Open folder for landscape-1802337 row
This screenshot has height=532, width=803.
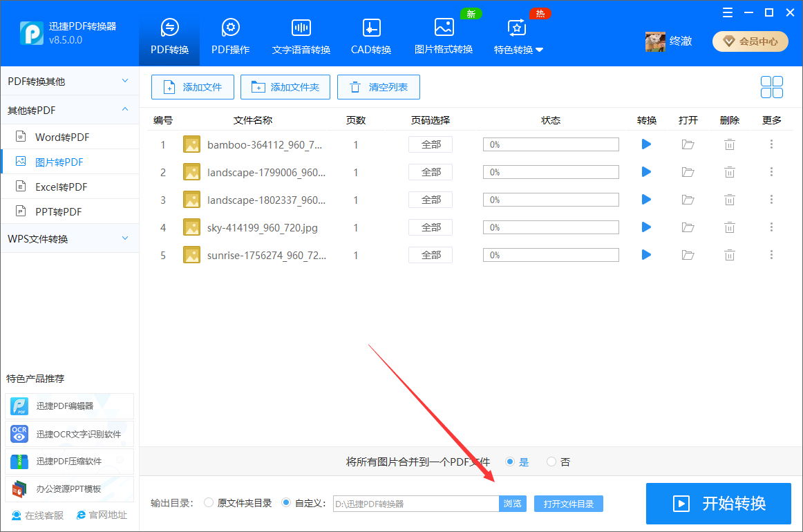(x=688, y=200)
